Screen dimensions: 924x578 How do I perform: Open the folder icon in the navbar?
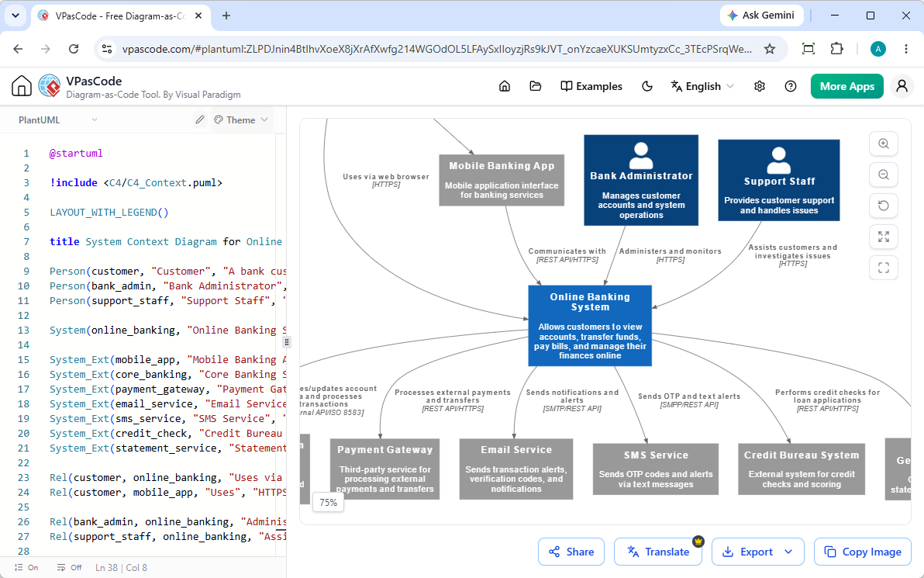(x=535, y=86)
